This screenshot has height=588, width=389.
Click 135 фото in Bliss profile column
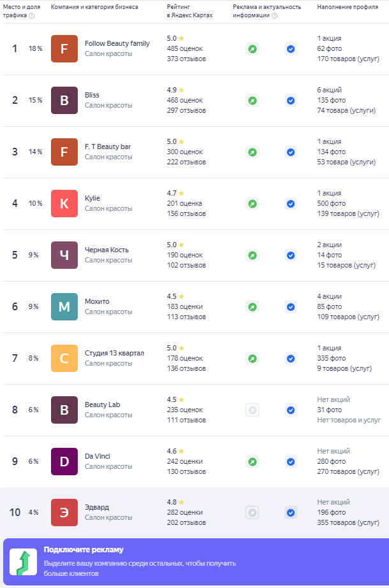click(x=332, y=100)
